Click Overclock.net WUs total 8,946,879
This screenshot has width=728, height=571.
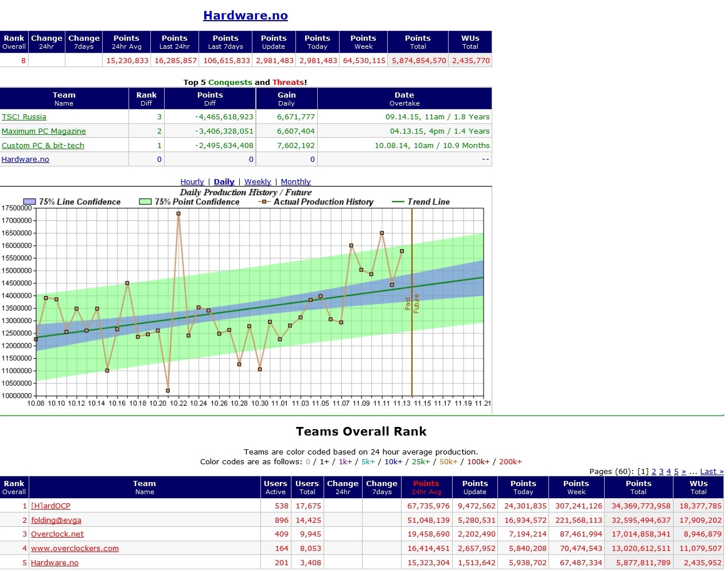[702, 534]
